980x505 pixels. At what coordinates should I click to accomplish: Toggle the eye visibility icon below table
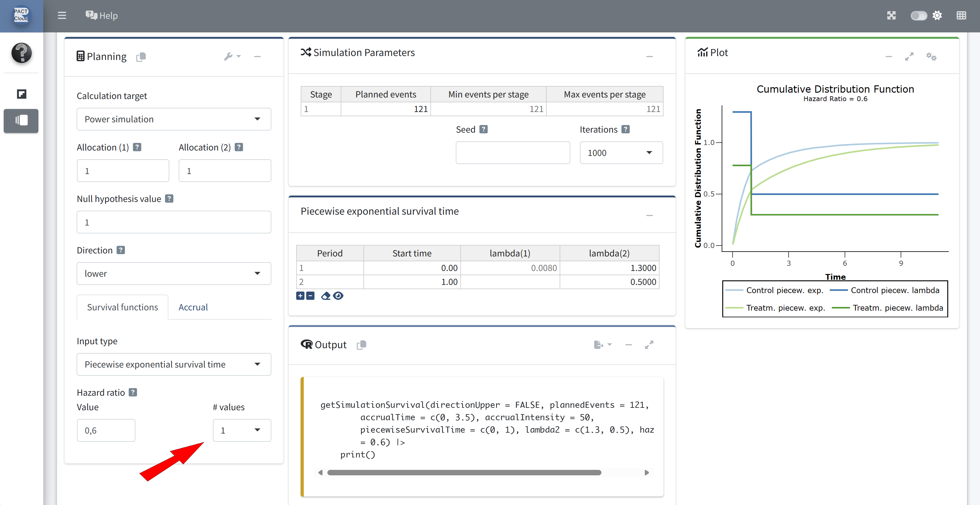338,296
